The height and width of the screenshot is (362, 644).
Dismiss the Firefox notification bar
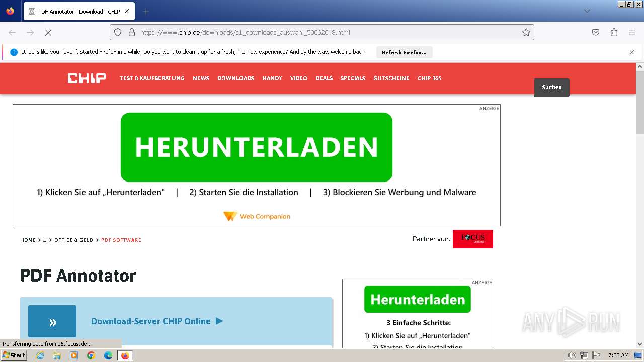tap(632, 52)
